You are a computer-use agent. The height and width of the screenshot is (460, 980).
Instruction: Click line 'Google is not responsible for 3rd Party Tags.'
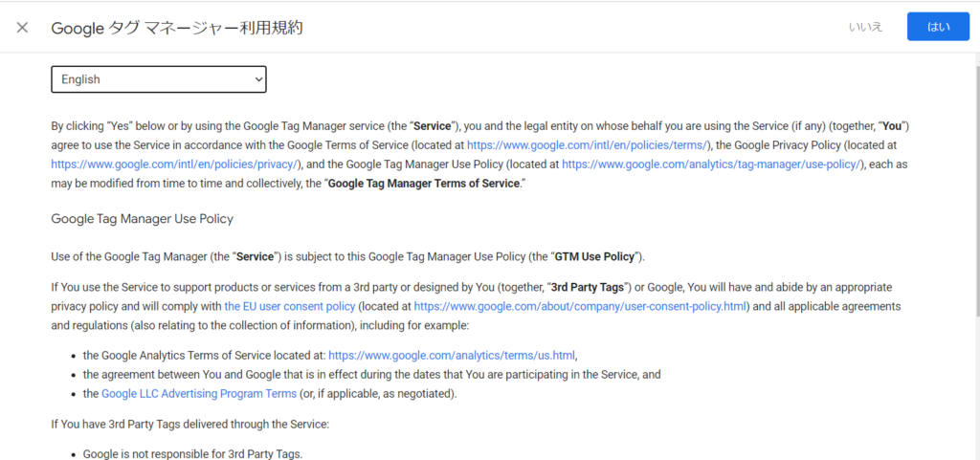(x=192, y=453)
